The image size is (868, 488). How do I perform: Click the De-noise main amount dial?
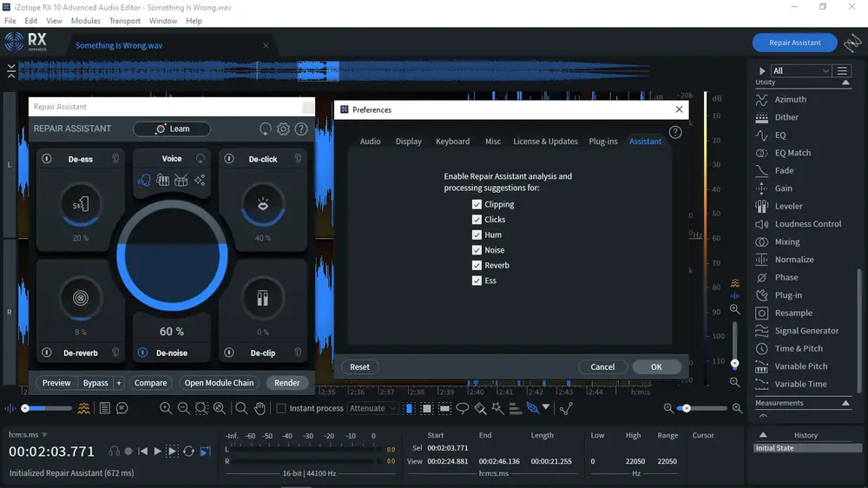tap(172, 255)
